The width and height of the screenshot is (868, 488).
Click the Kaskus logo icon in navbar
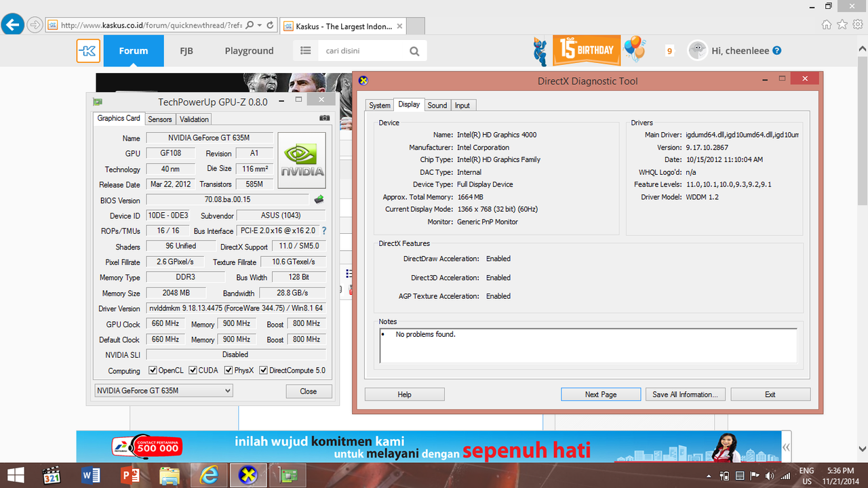tap(88, 51)
